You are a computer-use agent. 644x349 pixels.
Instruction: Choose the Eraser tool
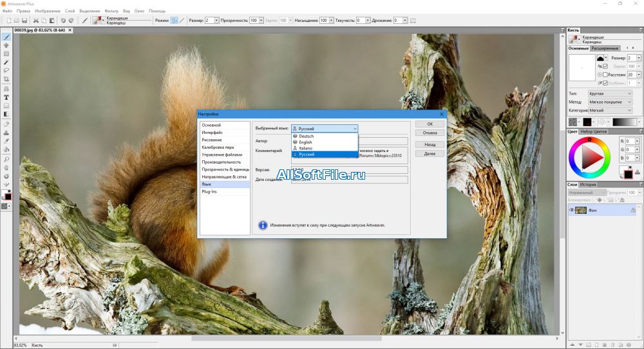(x=6, y=123)
